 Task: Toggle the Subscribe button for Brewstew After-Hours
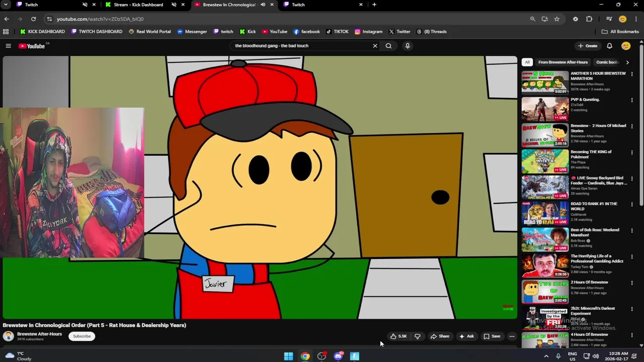point(82,336)
